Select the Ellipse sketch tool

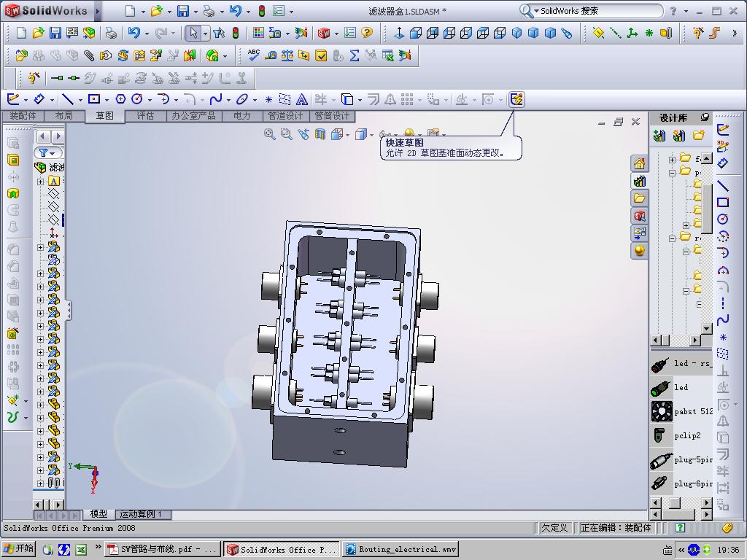(242, 99)
